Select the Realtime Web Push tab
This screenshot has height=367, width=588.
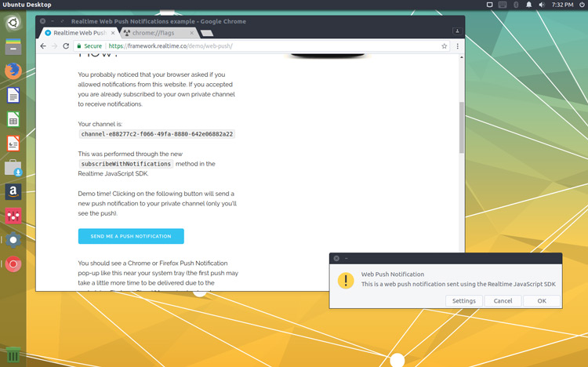(x=79, y=33)
